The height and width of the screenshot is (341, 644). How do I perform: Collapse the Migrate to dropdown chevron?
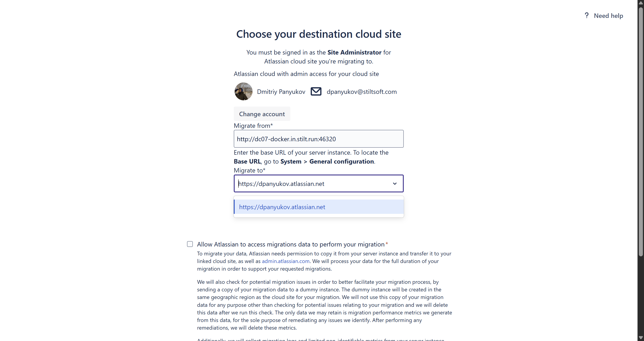(395, 184)
